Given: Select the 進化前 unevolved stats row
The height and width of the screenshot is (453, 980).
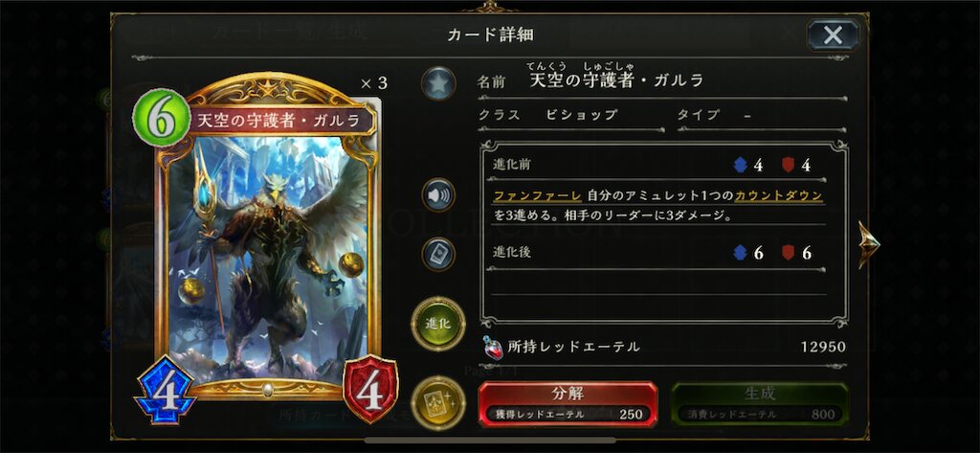Looking at the screenshot, I should (656, 166).
